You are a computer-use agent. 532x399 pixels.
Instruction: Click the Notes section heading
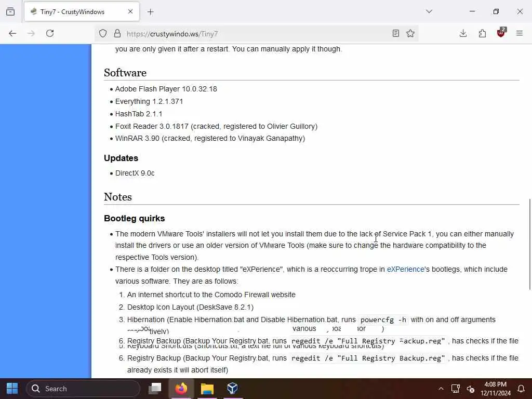[x=118, y=197]
